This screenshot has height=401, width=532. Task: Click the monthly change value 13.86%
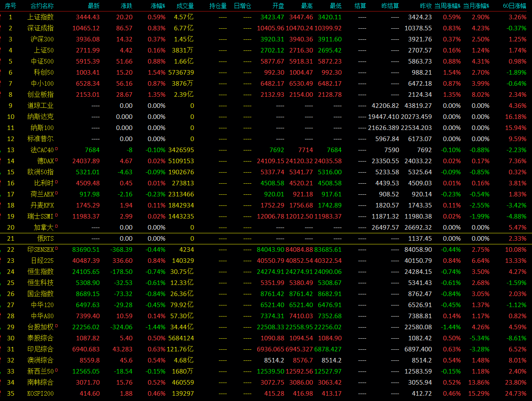pos(479,383)
